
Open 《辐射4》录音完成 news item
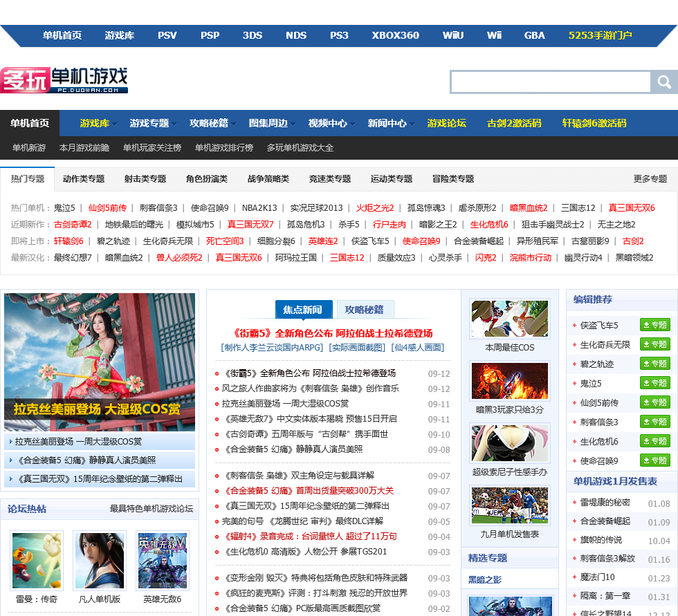pos(309,536)
